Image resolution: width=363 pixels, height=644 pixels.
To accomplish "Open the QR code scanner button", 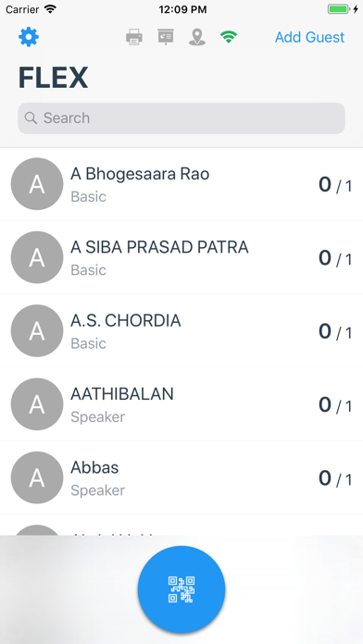I will [x=181, y=589].
